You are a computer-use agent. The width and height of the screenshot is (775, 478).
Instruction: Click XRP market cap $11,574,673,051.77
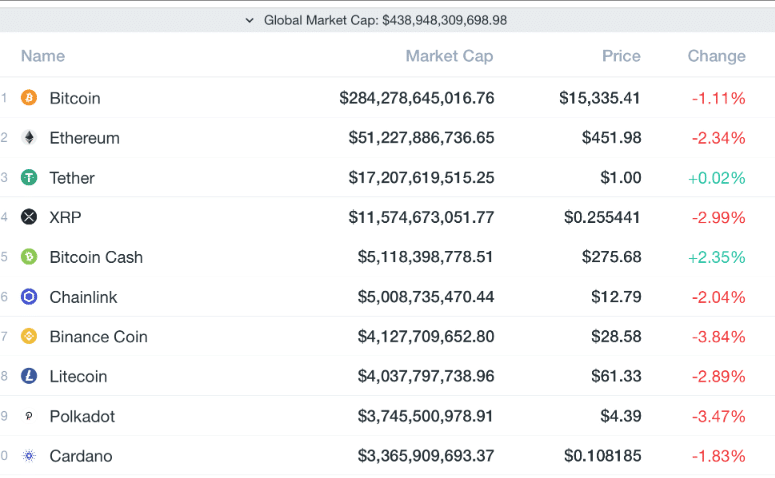coord(421,217)
